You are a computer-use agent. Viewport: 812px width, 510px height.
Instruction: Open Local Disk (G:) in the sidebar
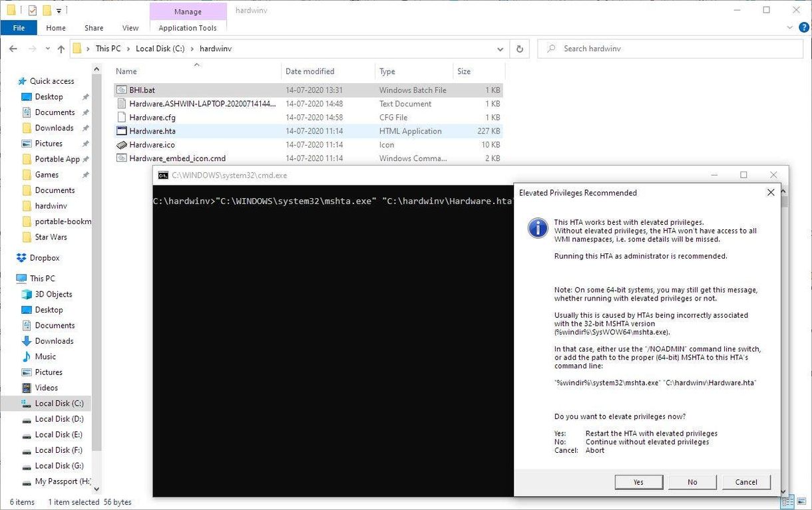tap(59, 465)
